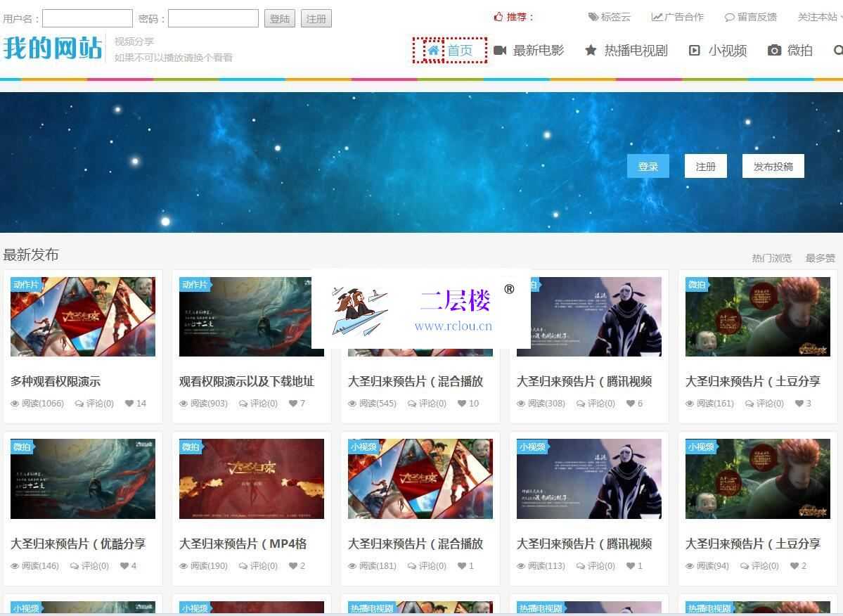Click the 最新发布 section heading
843x616 pixels.
(31, 255)
